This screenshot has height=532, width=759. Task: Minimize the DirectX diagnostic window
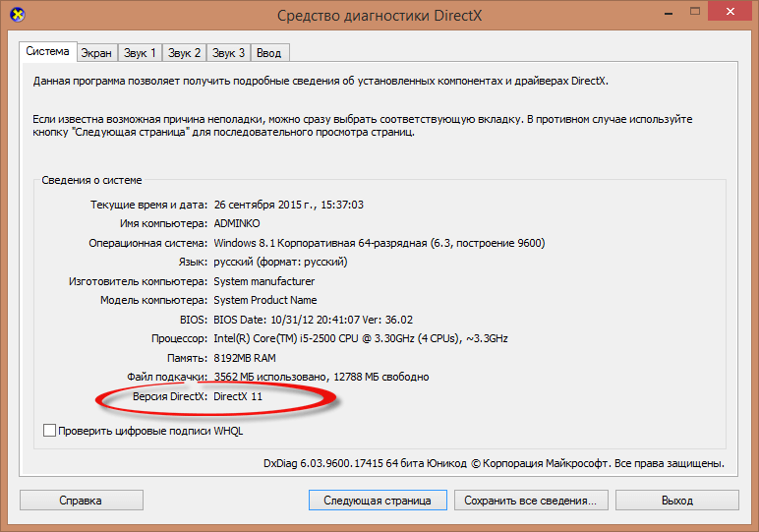(x=669, y=13)
